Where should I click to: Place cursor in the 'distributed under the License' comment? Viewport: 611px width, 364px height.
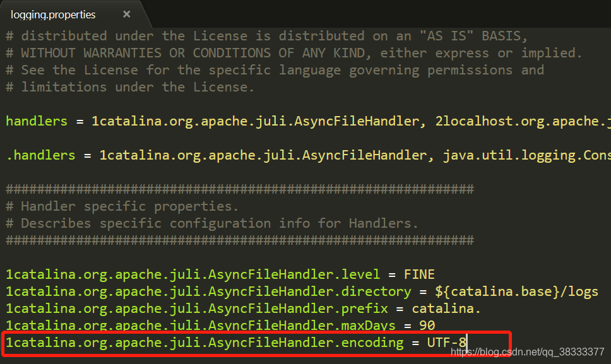click(266, 36)
